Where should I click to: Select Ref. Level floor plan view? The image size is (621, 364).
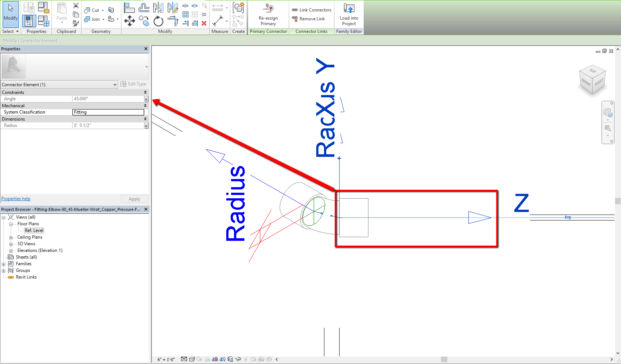pos(34,230)
